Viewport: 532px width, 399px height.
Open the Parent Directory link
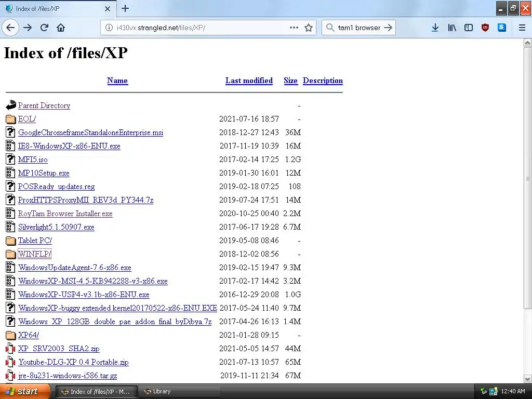[x=44, y=105]
